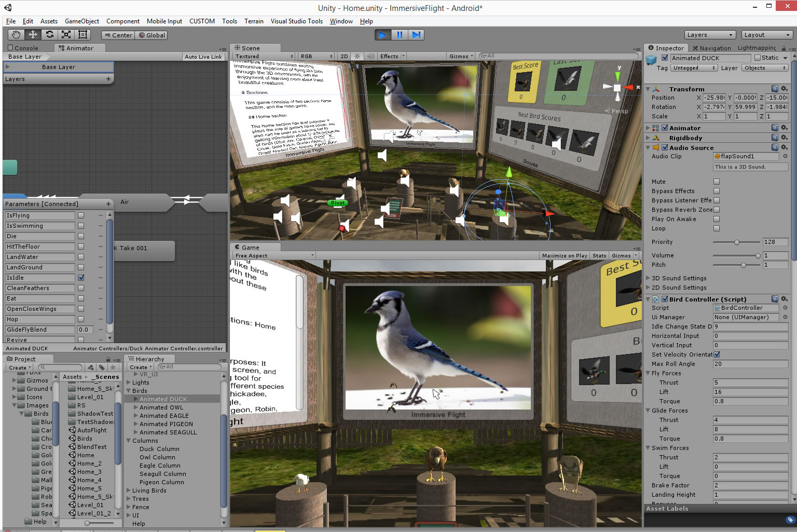Click the Play button
Screen dimensions: 797x532
383,35
